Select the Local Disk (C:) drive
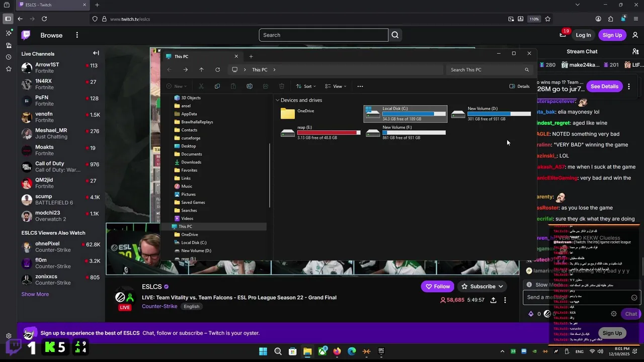Screen dimensions: 644x362 pos(406,114)
